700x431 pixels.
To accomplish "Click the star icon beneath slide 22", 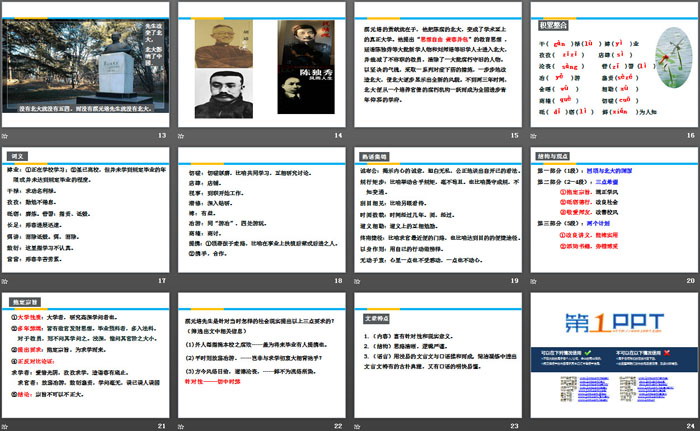I will coord(181,423).
